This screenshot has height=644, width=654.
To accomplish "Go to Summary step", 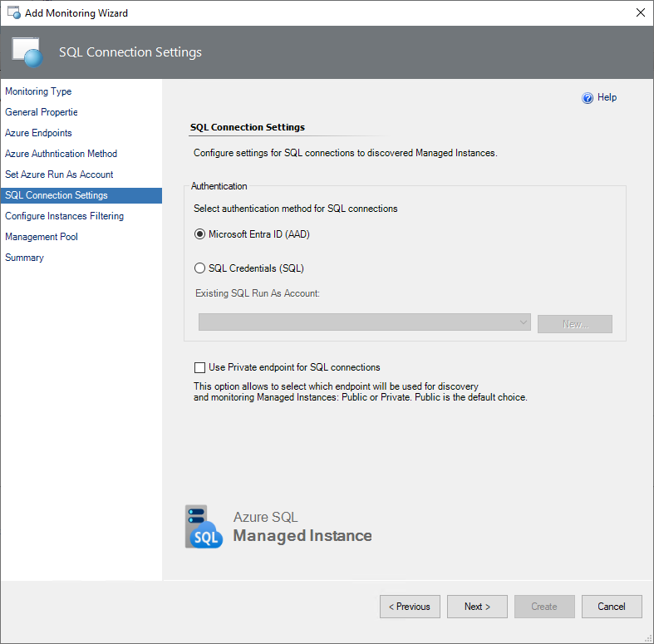I will tap(24, 258).
